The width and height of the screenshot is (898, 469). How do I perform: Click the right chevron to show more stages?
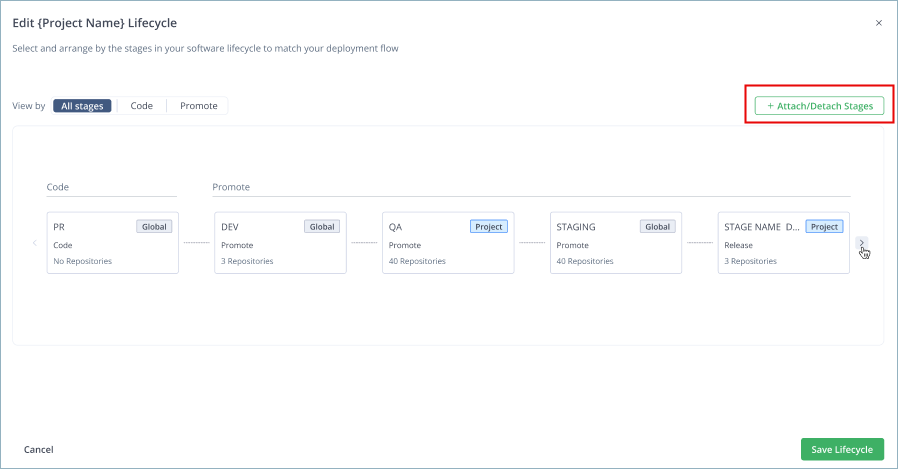(861, 243)
